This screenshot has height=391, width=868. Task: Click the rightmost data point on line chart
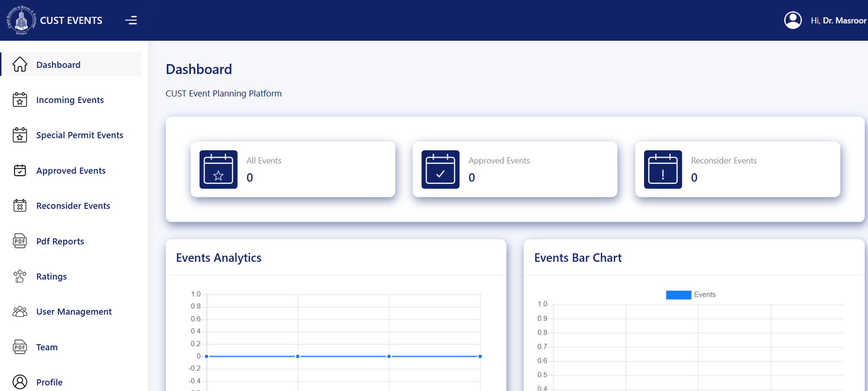pyautogui.click(x=480, y=356)
